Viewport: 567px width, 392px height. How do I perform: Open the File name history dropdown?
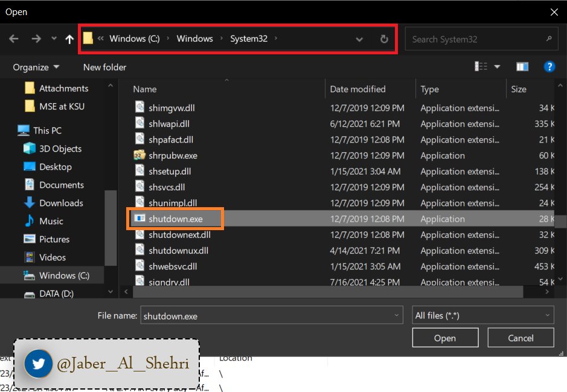[x=396, y=315]
